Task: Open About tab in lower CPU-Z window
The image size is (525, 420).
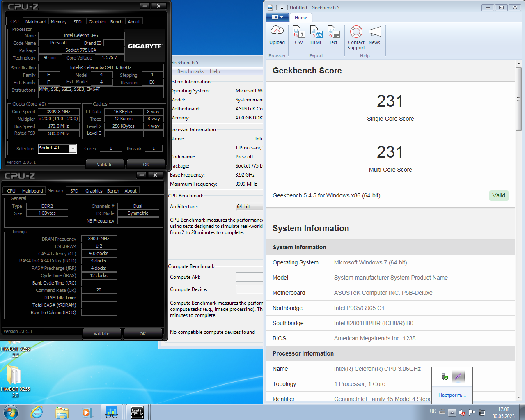Action: tap(131, 191)
